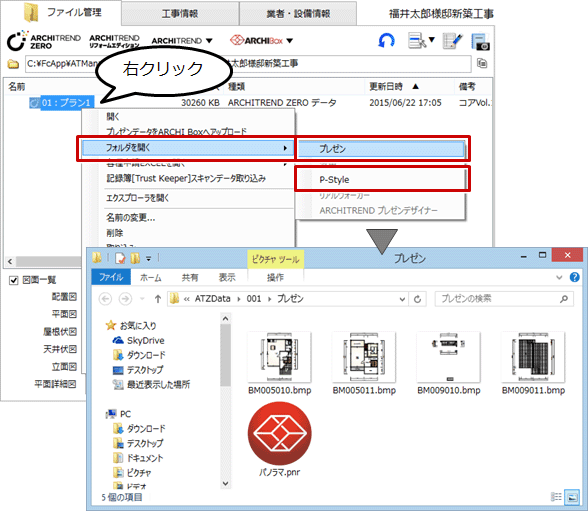Screen dimensions: 588x511
Task: Choose 記録簿[Trust Keeper]スキャンデータ取り込み
Action: pyautogui.click(x=186, y=178)
